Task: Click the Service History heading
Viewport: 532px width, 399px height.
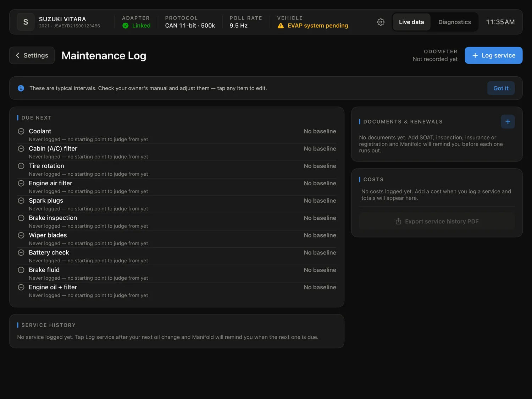Action: [49, 325]
